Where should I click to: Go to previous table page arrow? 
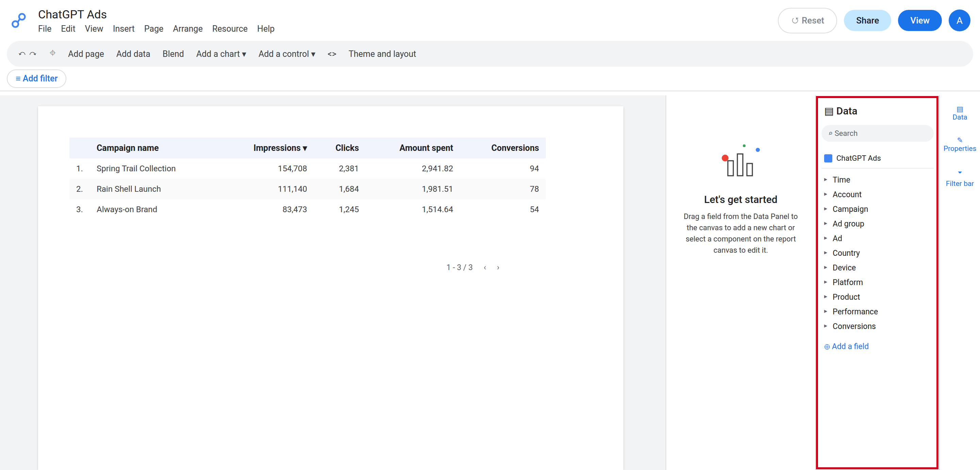coord(485,268)
